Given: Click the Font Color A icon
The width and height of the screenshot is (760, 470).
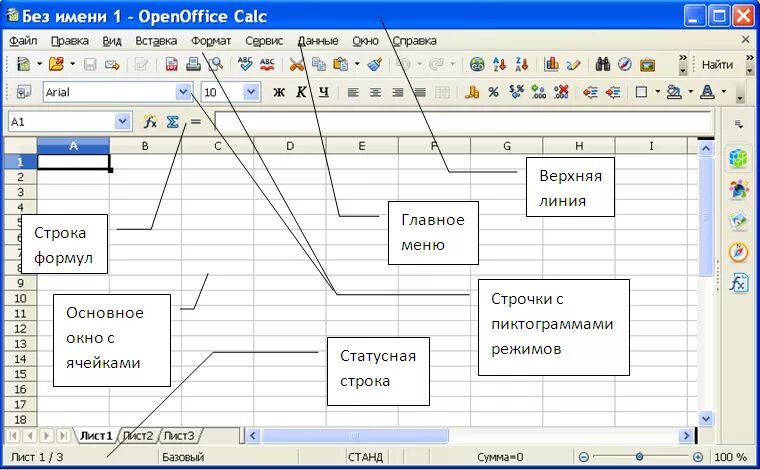Looking at the screenshot, I should coord(707,92).
